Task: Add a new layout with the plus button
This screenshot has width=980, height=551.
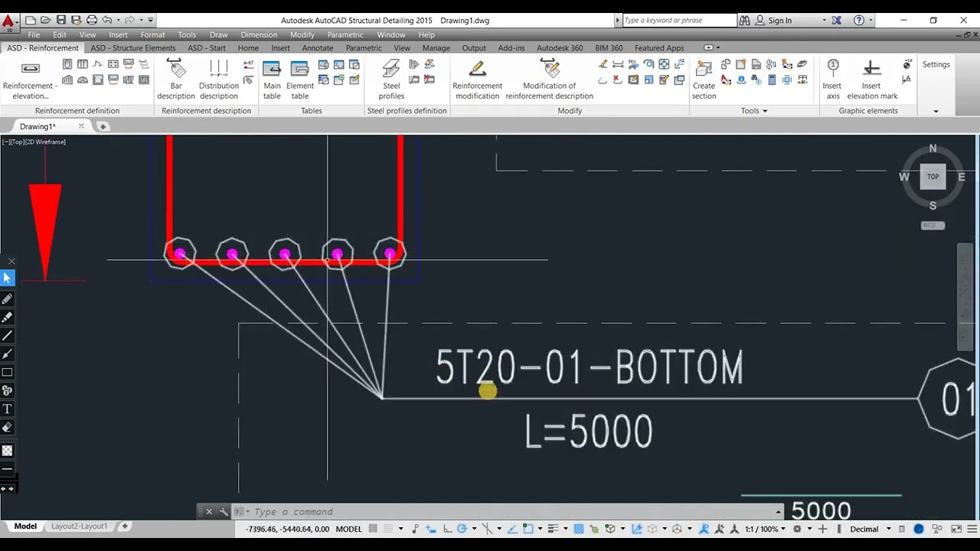Action: pos(125,527)
